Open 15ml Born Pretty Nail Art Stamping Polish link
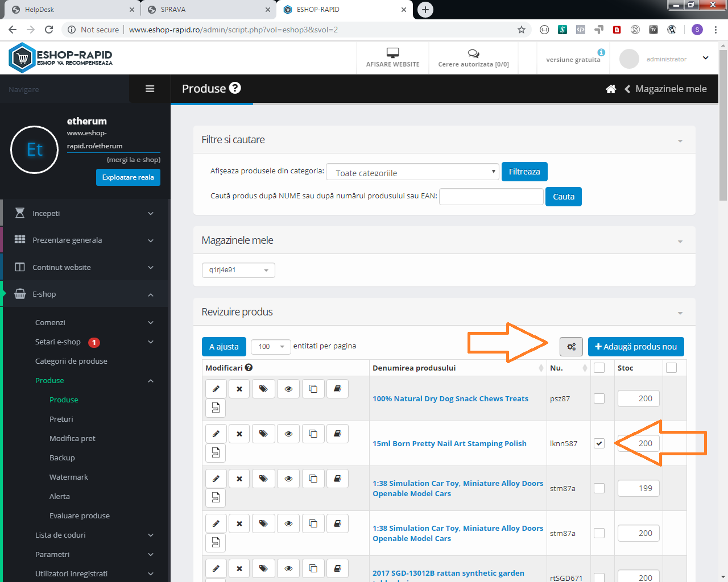 [449, 443]
